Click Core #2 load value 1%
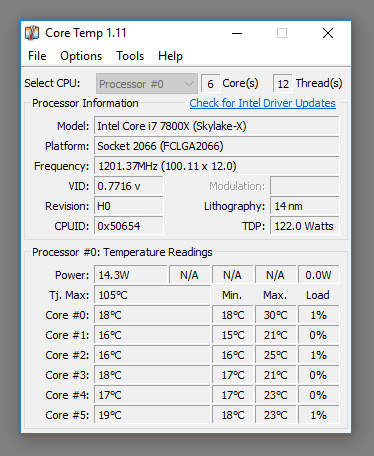 coord(318,355)
